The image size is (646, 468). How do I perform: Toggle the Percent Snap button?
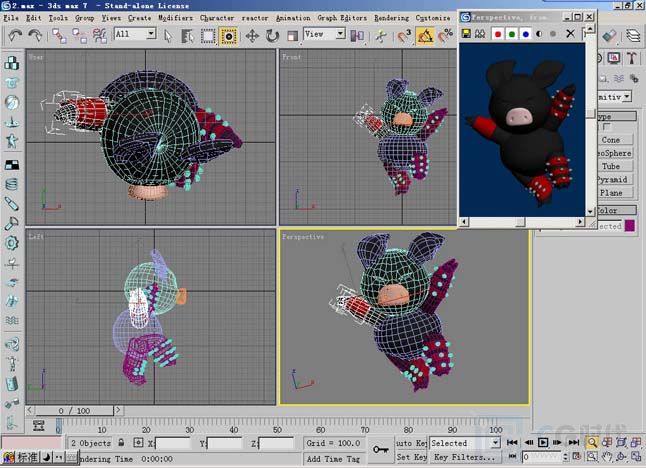tap(445, 36)
